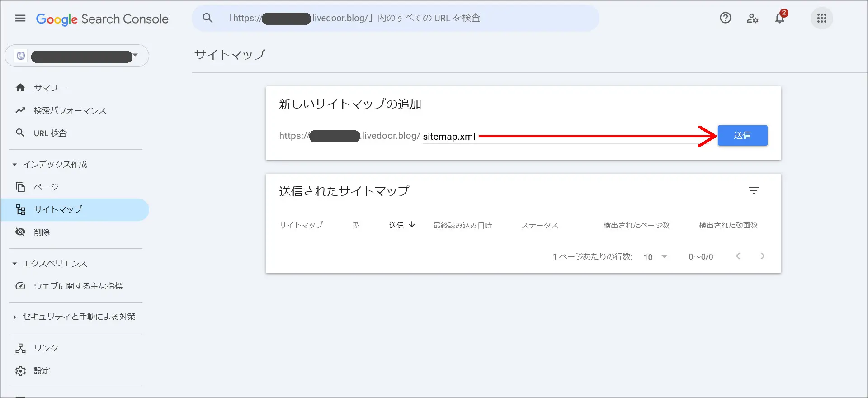Click the crossed-eye icon beside 削除
This screenshot has height=398, width=868.
pos(20,232)
